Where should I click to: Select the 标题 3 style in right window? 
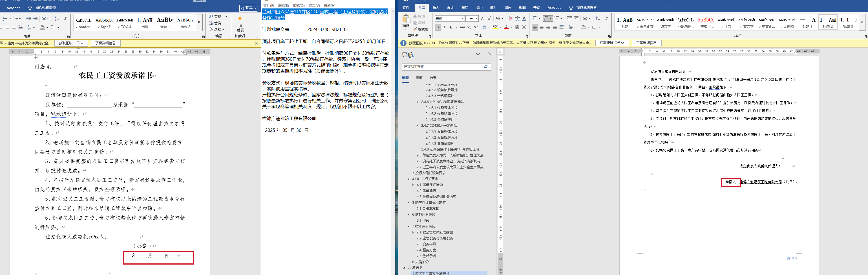pos(848,22)
